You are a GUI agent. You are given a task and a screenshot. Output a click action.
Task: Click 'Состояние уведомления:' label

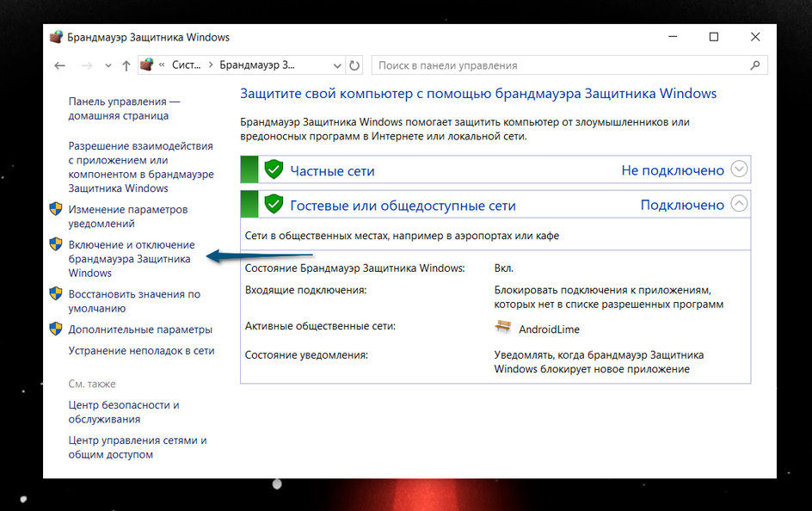click(x=306, y=355)
